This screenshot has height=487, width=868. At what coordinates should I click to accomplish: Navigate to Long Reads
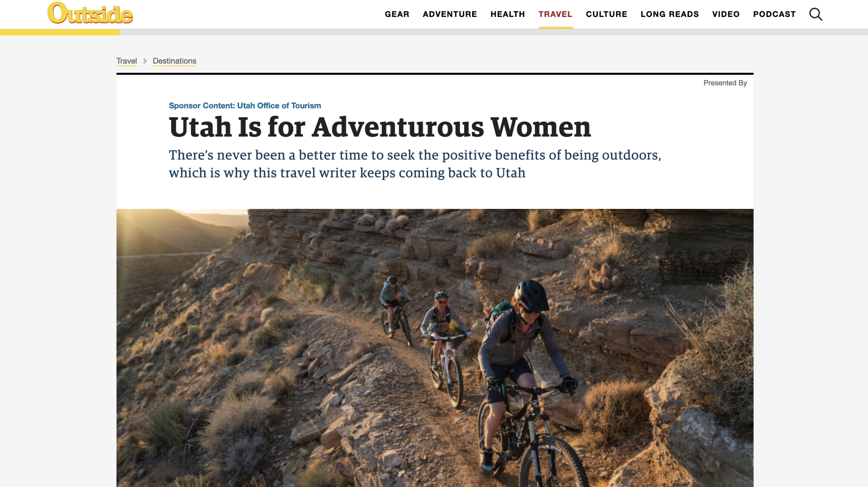tap(670, 14)
